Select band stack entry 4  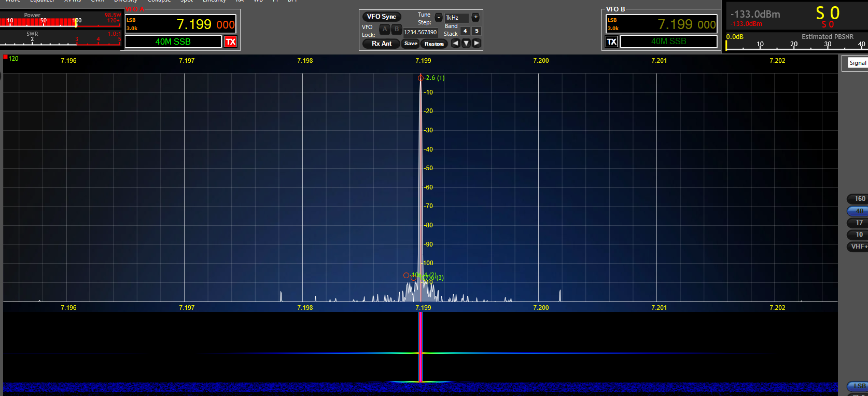[465, 31]
